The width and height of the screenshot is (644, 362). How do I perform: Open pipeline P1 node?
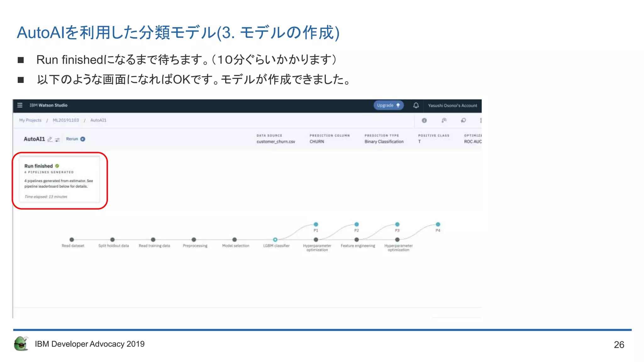click(316, 224)
